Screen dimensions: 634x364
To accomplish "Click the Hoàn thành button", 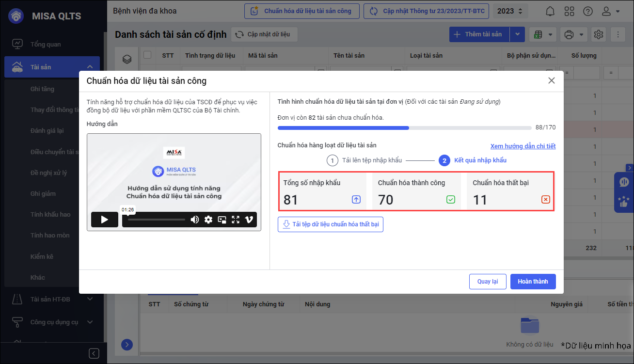I will click(x=533, y=282).
